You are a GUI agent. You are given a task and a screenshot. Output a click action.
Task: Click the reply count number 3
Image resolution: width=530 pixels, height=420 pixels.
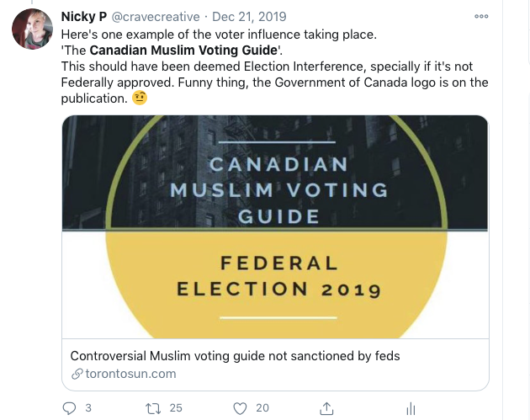click(88, 408)
